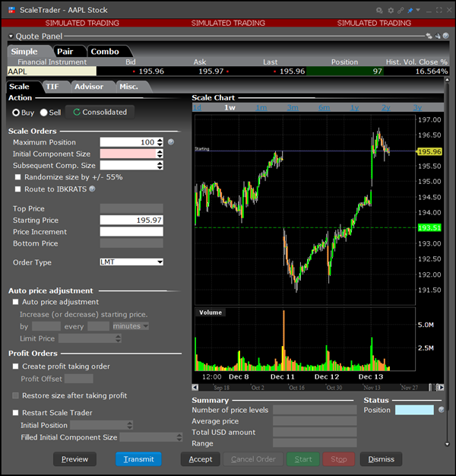Check Restore size after taking profit
The height and width of the screenshot is (476, 456).
[15, 395]
